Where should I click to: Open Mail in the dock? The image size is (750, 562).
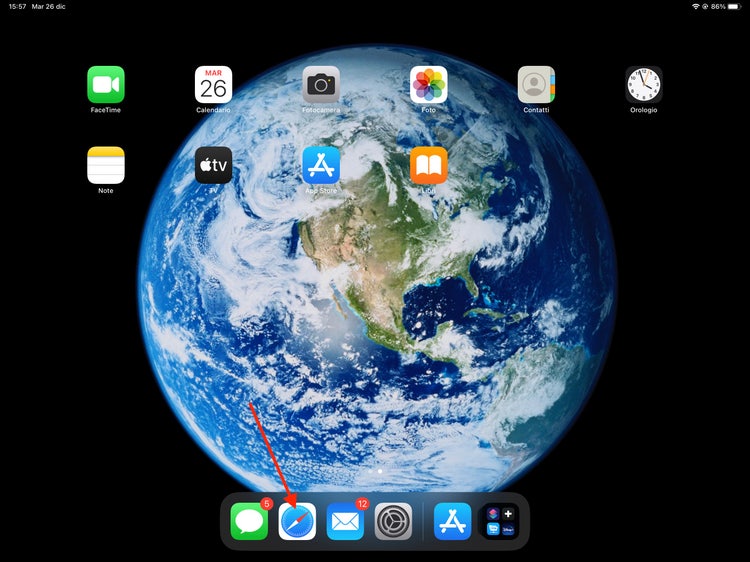pyautogui.click(x=345, y=521)
